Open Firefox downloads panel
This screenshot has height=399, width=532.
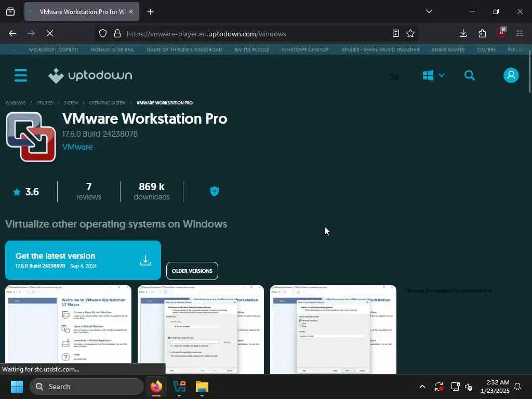pos(463,33)
